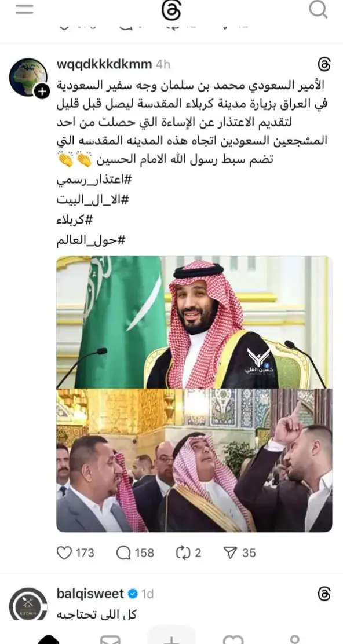The image size is (343, 644).
Task: Open balqisweet username profile link
Action: pyautogui.click(x=90, y=594)
